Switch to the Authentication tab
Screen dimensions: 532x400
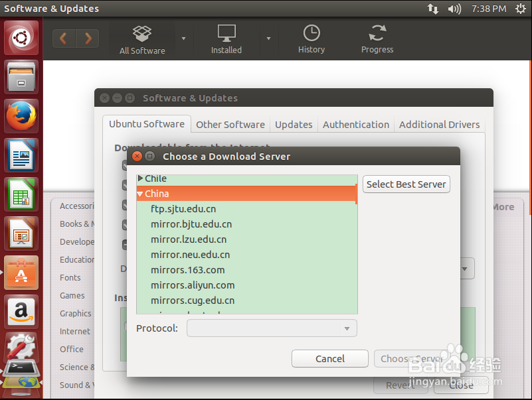tap(356, 125)
